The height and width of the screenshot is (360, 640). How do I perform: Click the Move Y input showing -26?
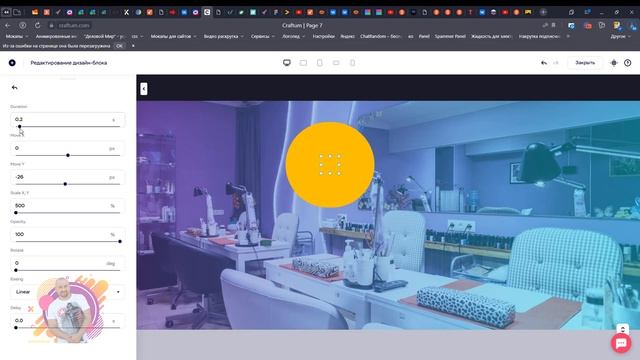(68, 177)
